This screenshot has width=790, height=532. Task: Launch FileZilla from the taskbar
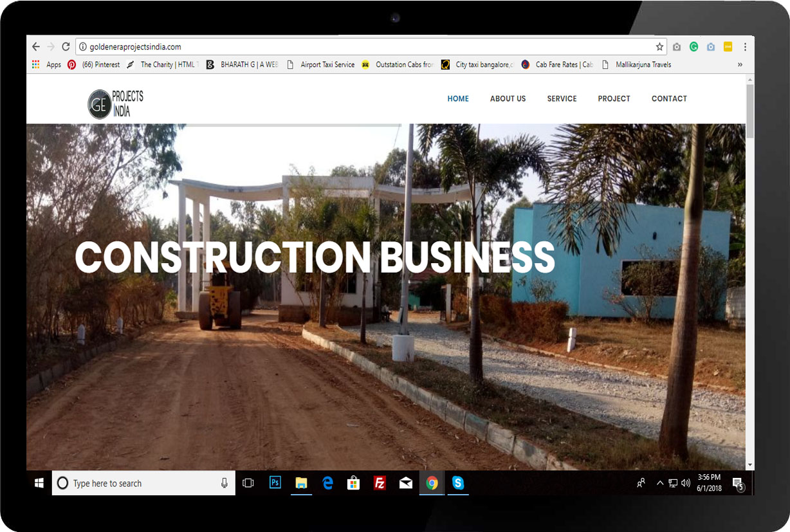[380, 483]
